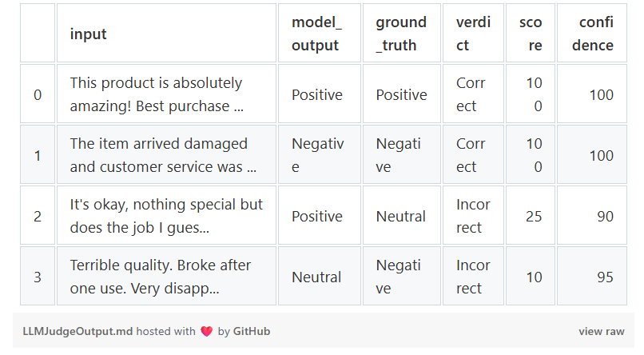Image resolution: width=644 pixels, height=355 pixels.
Task: Click the confidence column header
Action: pyautogui.click(x=593, y=34)
